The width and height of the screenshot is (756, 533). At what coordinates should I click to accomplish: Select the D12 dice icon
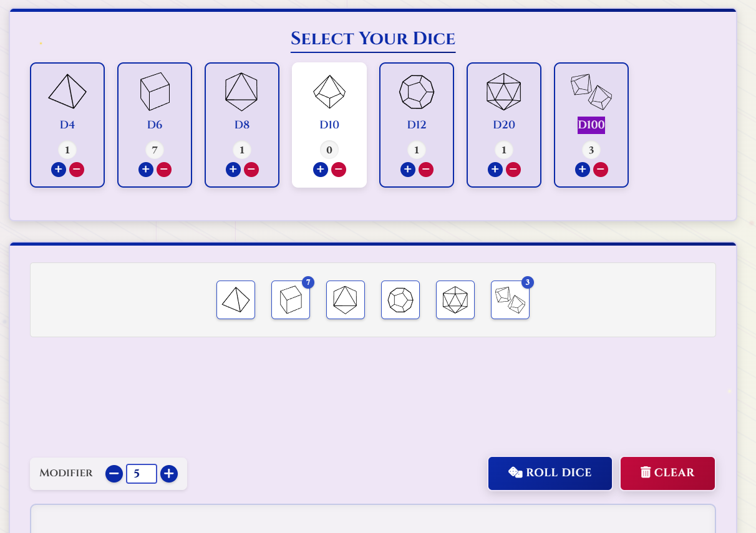tap(416, 91)
